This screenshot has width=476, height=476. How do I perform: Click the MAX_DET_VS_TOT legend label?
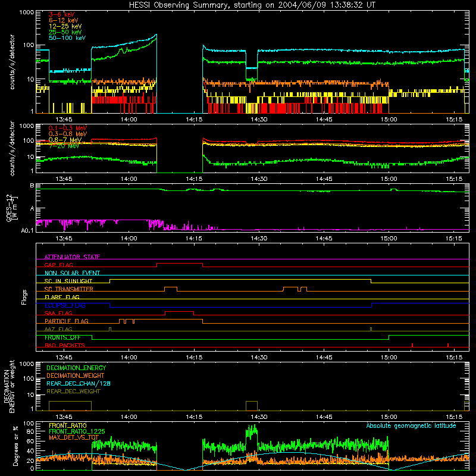74,437
